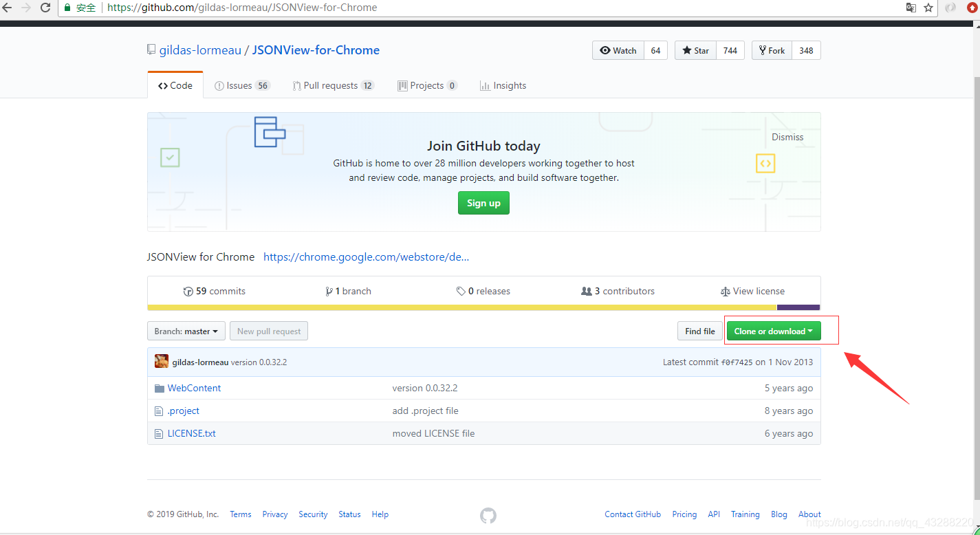Open gildas-lormeau commit author link

pos(200,362)
